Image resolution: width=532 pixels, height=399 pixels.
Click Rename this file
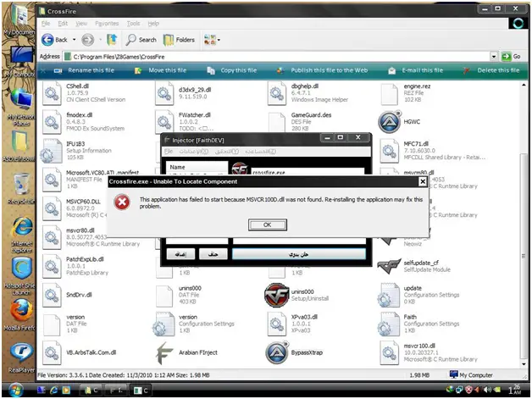(x=85, y=70)
